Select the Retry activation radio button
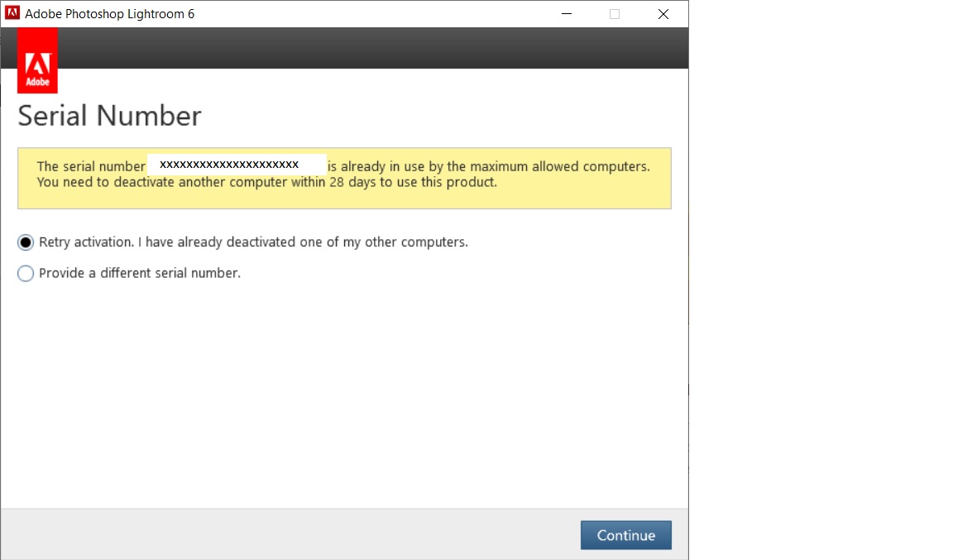 [x=26, y=242]
